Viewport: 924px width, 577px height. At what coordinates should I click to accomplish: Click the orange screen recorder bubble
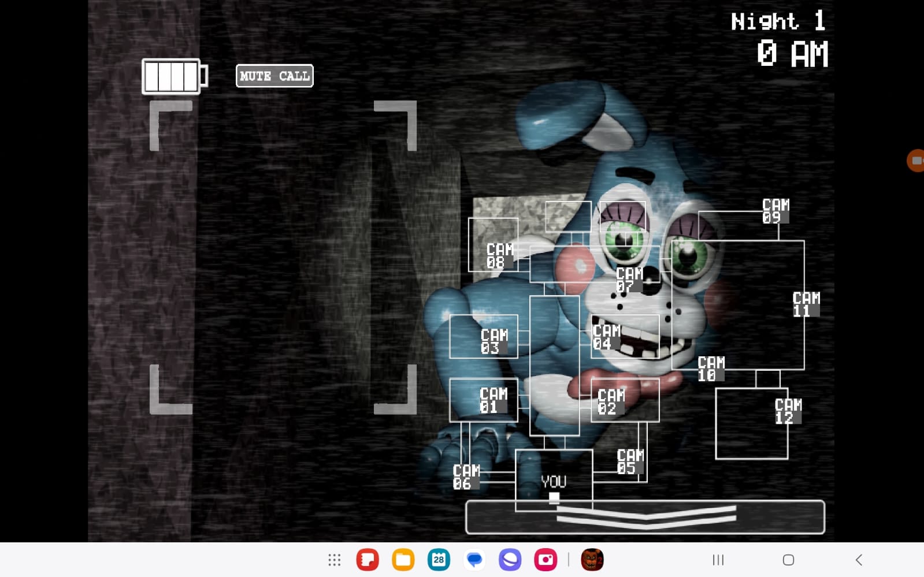tap(916, 161)
